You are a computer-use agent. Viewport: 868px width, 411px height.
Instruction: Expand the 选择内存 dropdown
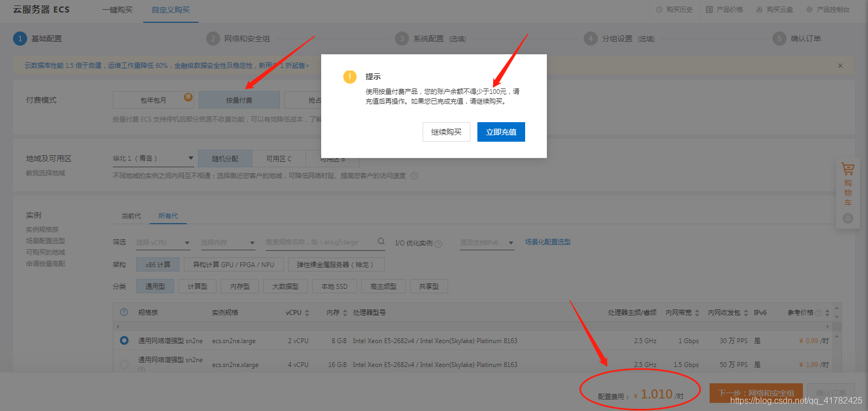[228, 243]
